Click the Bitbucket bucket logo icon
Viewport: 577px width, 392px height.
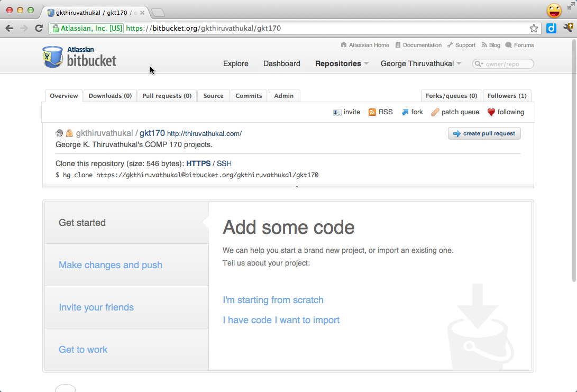click(x=52, y=57)
